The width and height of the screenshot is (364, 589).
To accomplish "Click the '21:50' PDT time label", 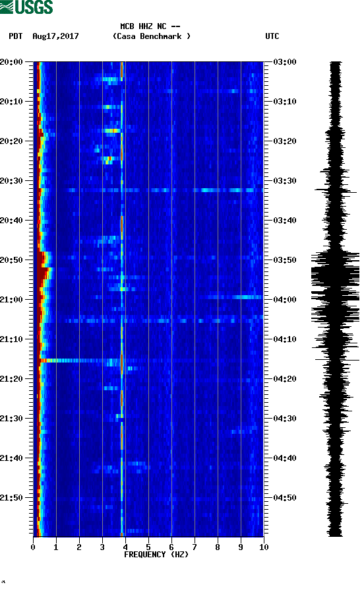I will point(12,498).
